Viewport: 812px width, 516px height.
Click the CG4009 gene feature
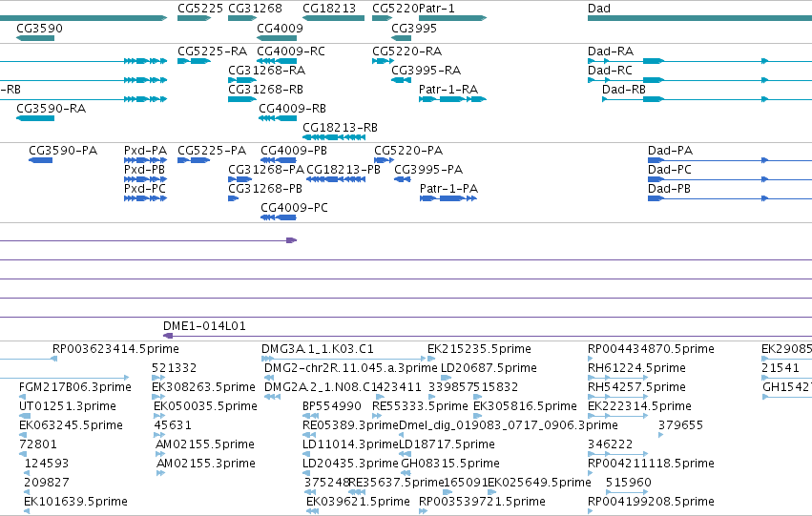(x=277, y=38)
